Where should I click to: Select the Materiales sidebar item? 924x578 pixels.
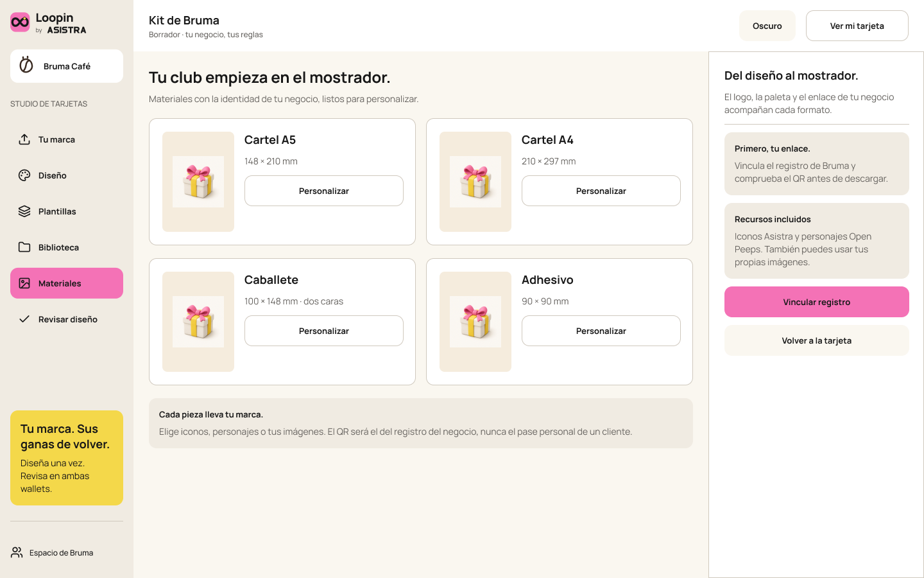(67, 283)
